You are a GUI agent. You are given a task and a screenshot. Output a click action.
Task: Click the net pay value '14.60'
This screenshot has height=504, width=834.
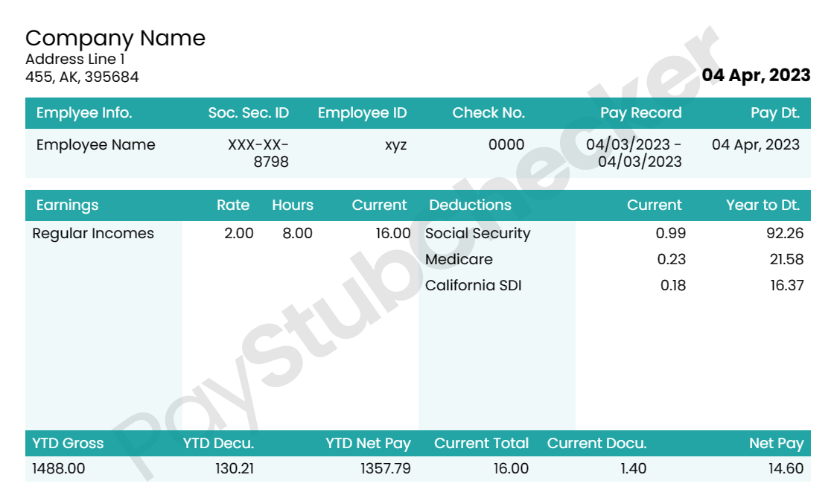pyautogui.click(x=786, y=469)
